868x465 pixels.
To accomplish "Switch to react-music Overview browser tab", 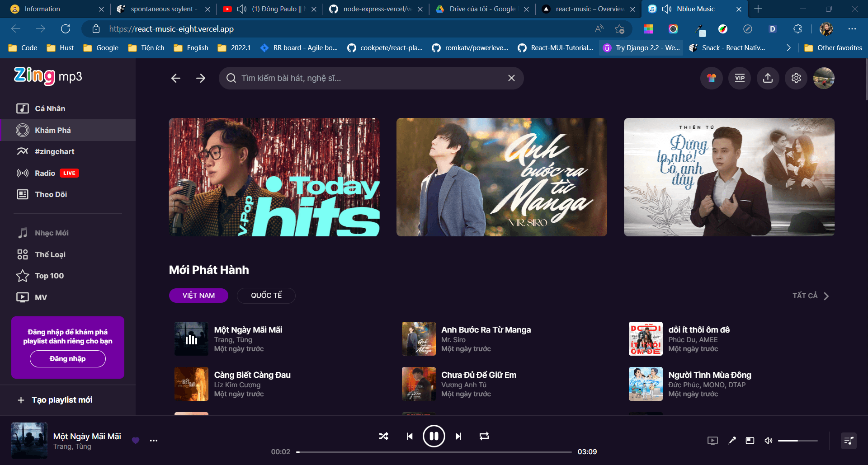I will [x=589, y=9].
